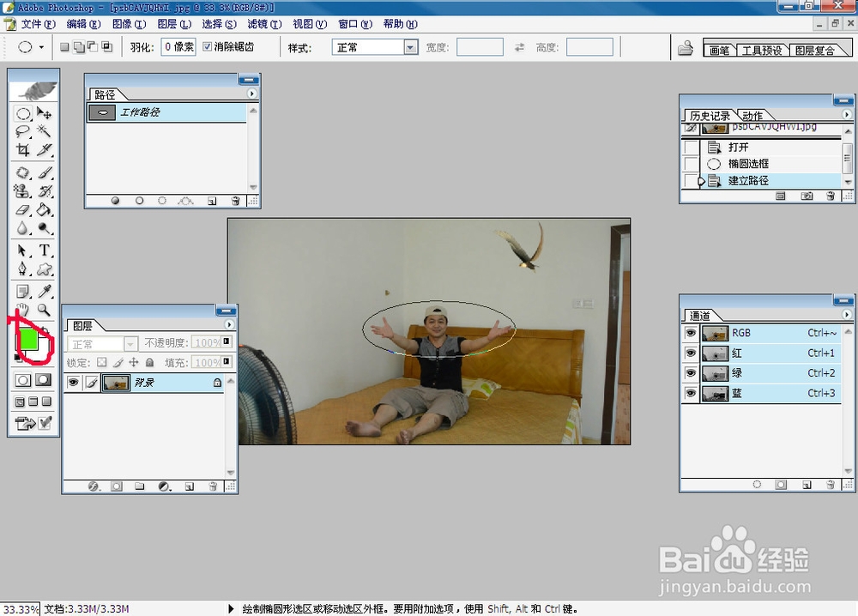This screenshot has width=858, height=616.
Task: Select the Clone Stamp tool
Action: [23, 191]
